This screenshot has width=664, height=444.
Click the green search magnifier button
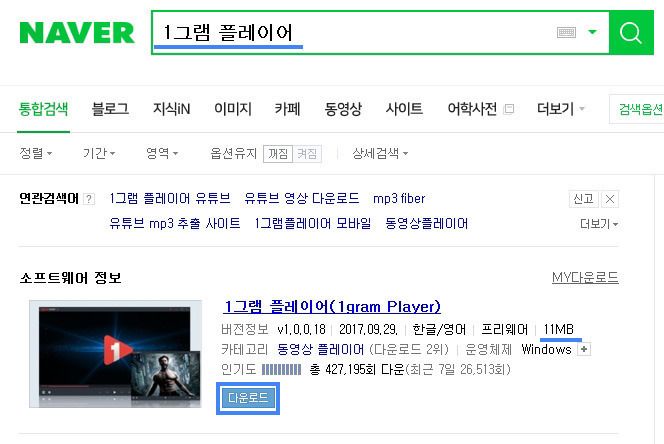pos(631,33)
